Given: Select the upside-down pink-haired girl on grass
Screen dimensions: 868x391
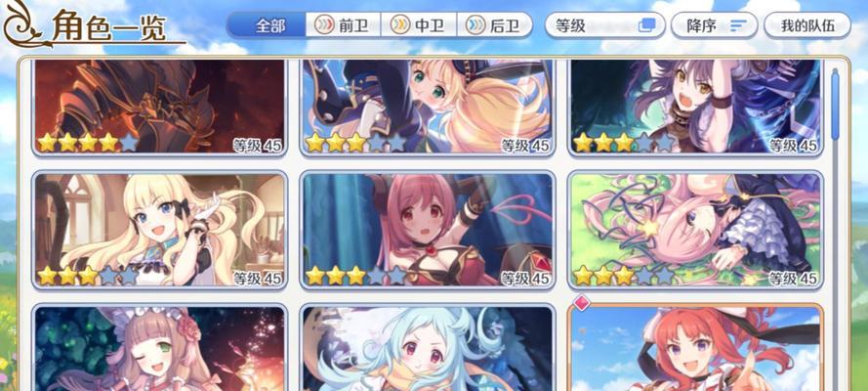Looking at the screenshot, I should pos(695,230).
